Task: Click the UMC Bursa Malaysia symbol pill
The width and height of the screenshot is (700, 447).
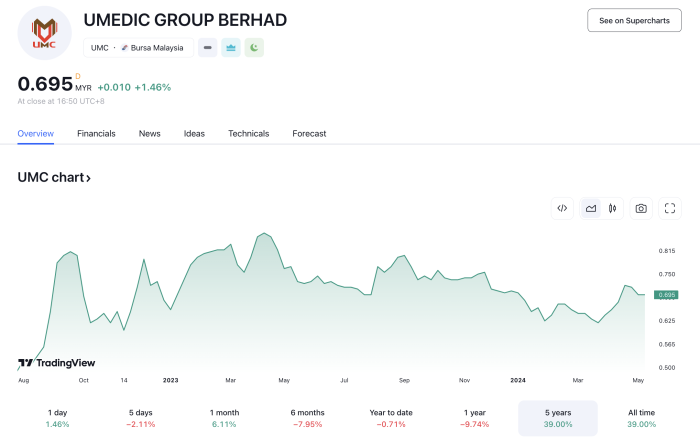Action: click(138, 47)
